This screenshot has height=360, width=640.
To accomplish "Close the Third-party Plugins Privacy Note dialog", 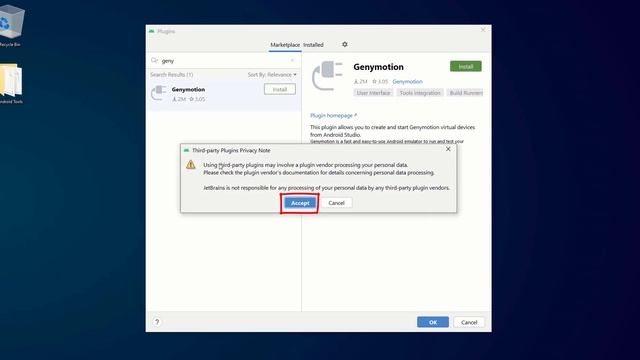I will coord(448,149).
